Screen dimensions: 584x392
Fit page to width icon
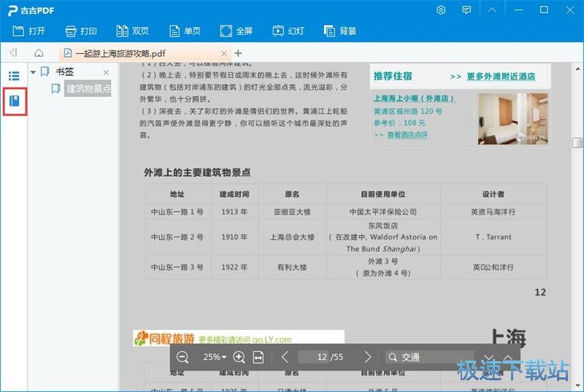pyautogui.click(x=258, y=358)
